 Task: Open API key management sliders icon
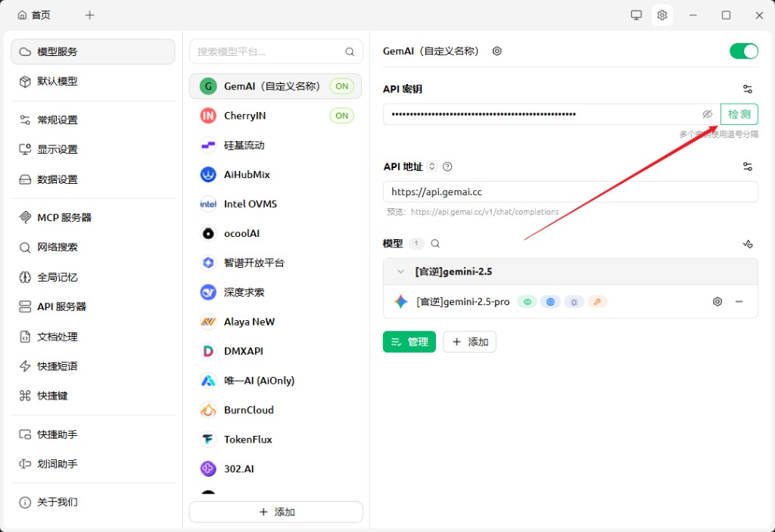(748, 89)
